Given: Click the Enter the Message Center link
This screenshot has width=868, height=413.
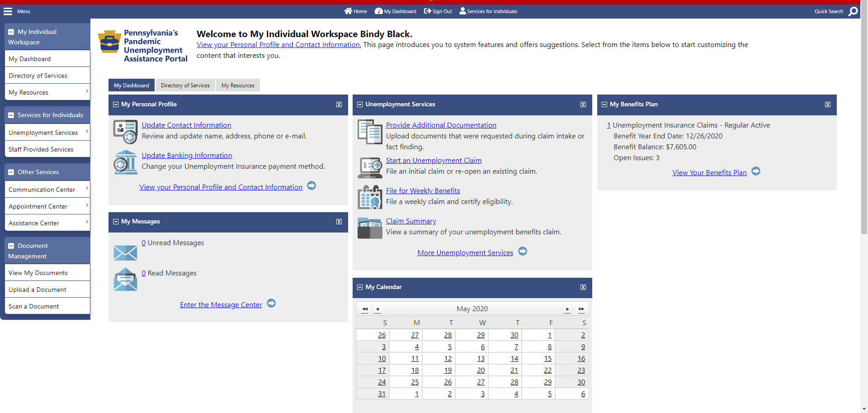Looking at the screenshot, I should (x=221, y=305).
